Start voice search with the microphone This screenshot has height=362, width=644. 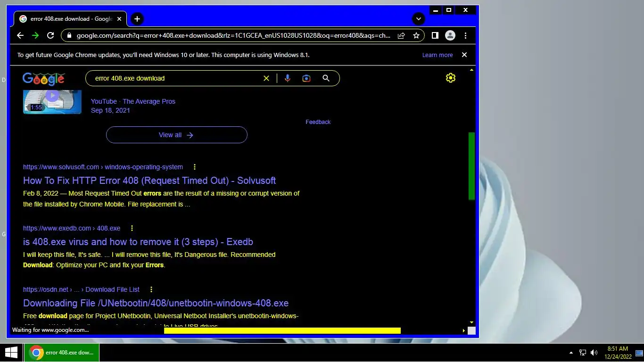(288, 78)
